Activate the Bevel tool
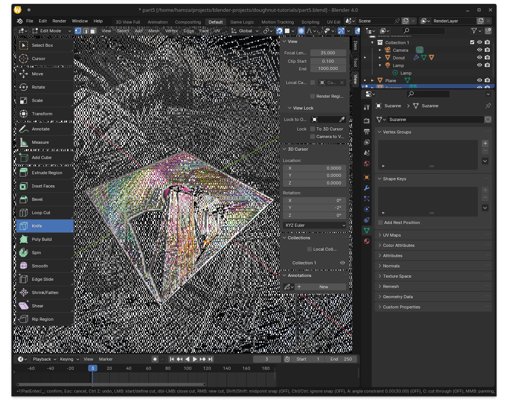Image resolution: width=508 pixels, height=420 pixels. point(45,199)
